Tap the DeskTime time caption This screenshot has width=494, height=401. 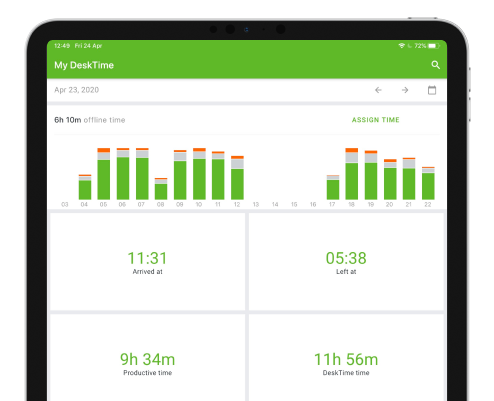click(x=346, y=373)
